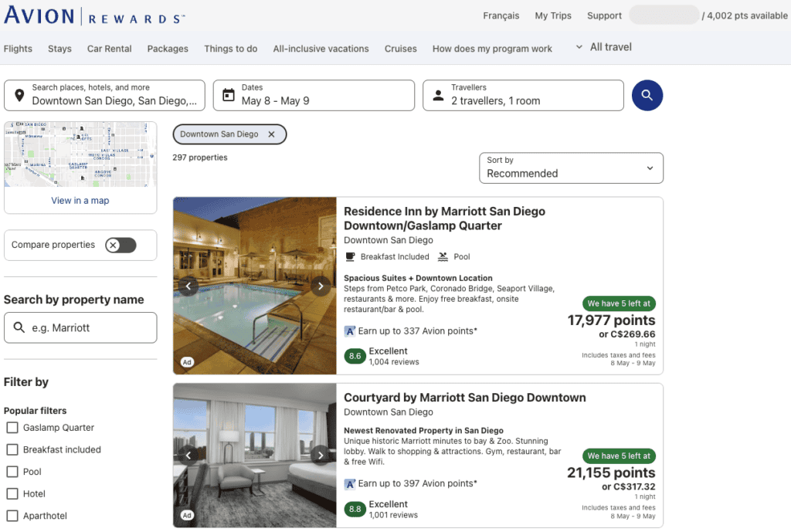
Task: Click the previous-photo arrow on Courtyard Marriott image
Action: click(188, 456)
